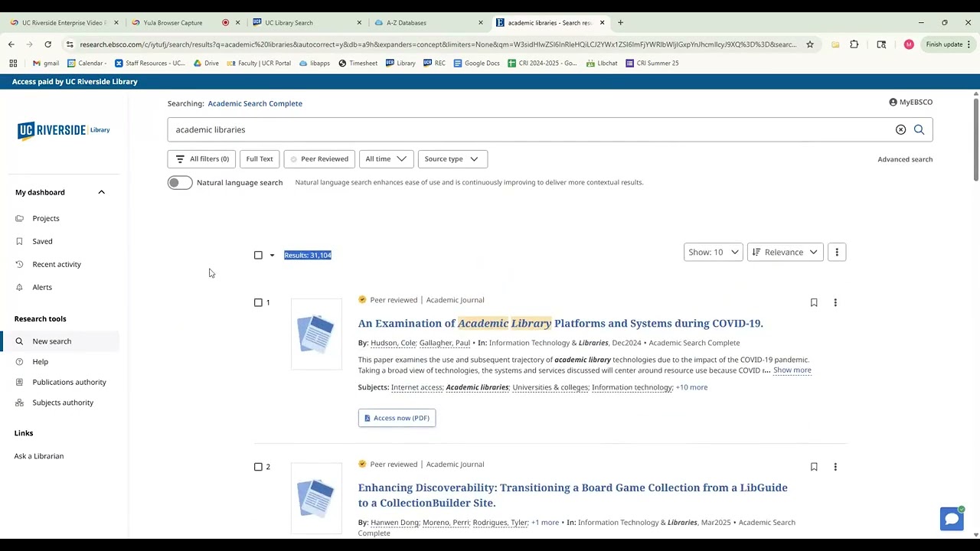Open Google Docs bookmark
Screen dimensions: 980x551
[x=476, y=64]
